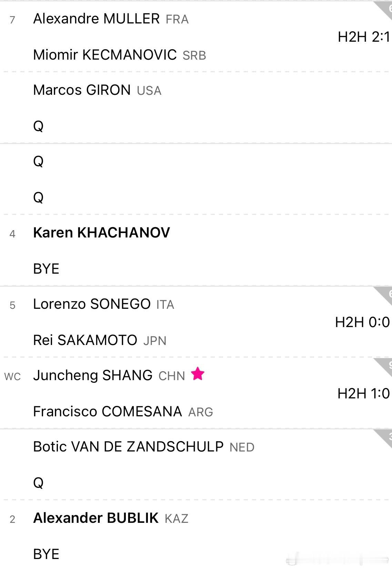This screenshot has height=569, width=392.
Task: Open Alexandre MULLER's player profile
Action: click(96, 19)
